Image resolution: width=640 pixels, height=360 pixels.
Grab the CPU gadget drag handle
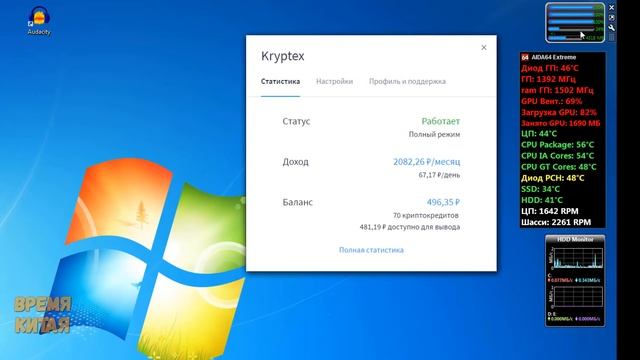pos(611,37)
